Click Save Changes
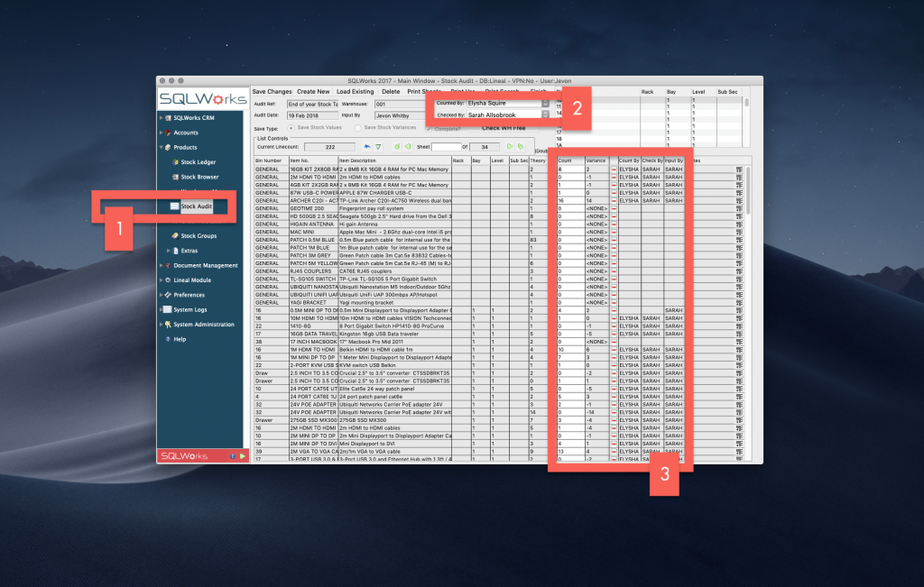The height and width of the screenshot is (587, 924). tap(272, 91)
